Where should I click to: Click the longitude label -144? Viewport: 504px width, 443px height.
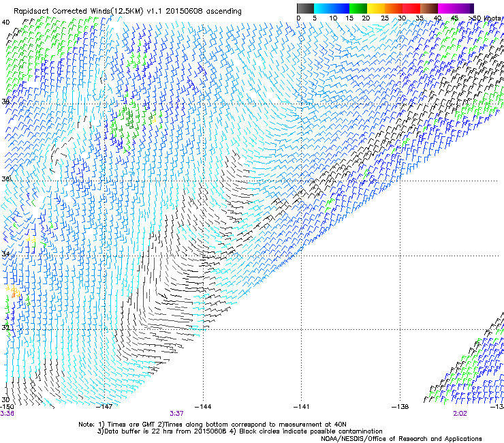tap(203, 407)
